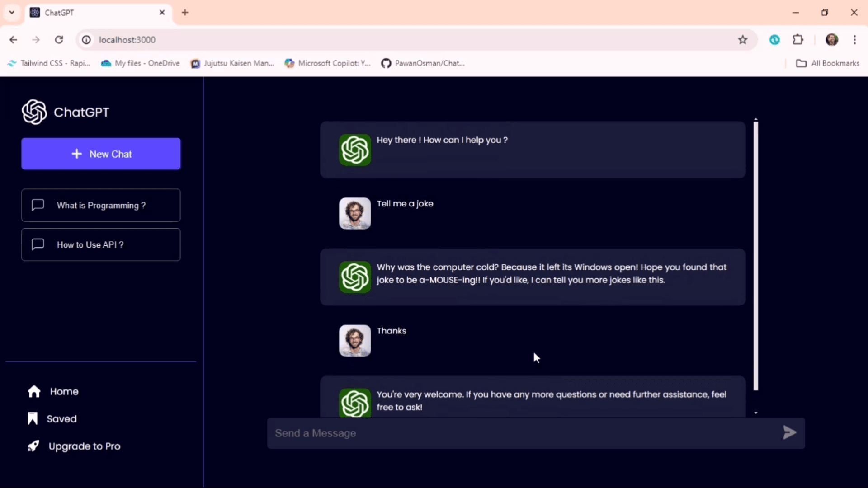This screenshot has height=488, width=868.
Task: Open the 'What is Programming ?' chat
Action: (101, 205)
